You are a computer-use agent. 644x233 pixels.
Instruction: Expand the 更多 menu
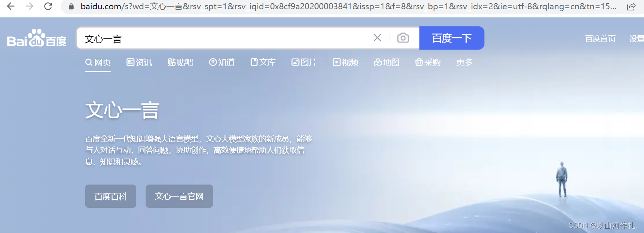pyautogui.click(x=464, y=62)
